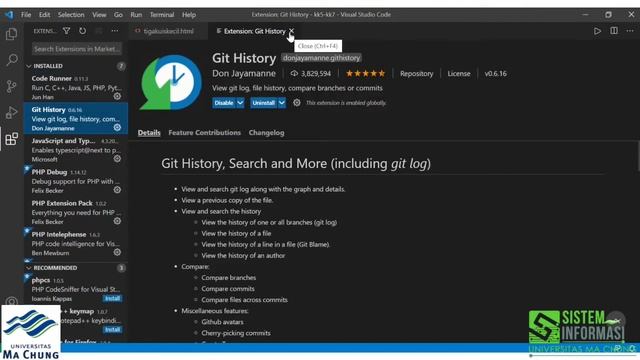Click manage gear for Git History in list

coord(117,127)
